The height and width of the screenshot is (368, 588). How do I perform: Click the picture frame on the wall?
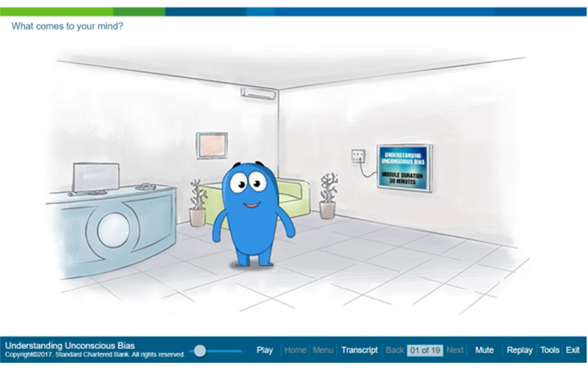(x=212, y=144)
